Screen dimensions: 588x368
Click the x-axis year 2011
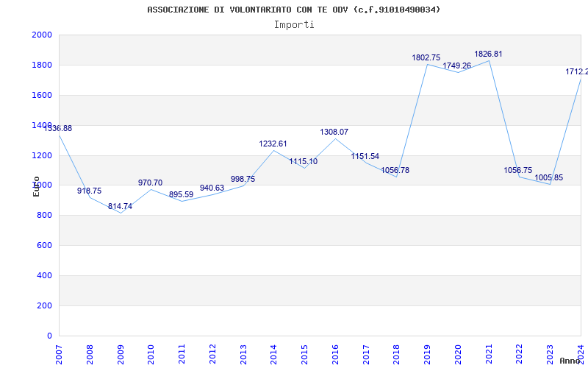pos(182,355)
